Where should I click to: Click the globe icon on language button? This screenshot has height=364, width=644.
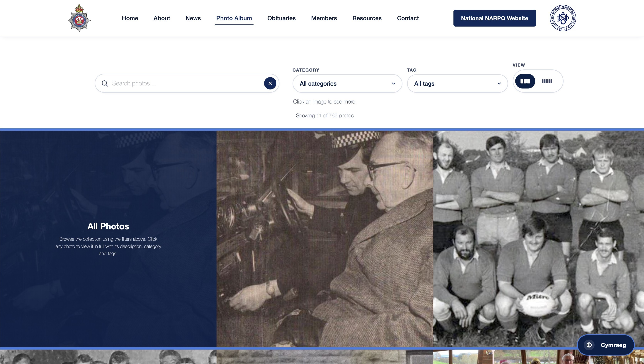coord(589,345)
